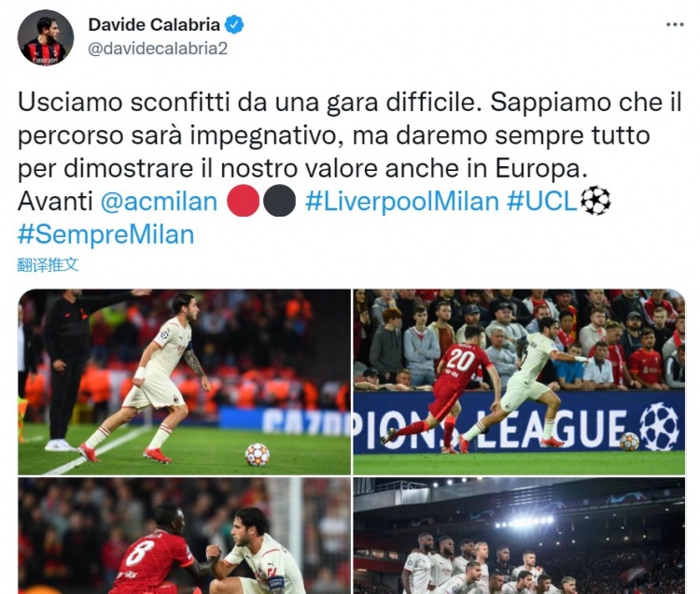
Task: Open the #UCL hashtag link
Action: [542, 202]
